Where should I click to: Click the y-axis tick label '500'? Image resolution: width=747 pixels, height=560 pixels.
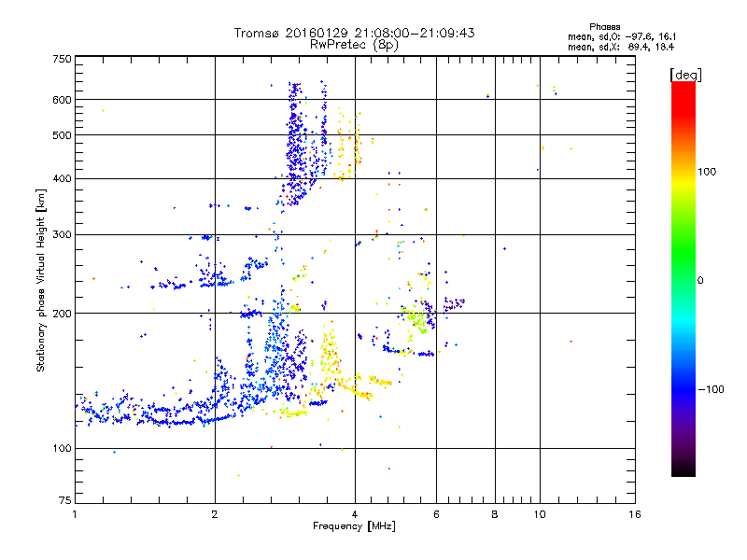tap(62, 135)
